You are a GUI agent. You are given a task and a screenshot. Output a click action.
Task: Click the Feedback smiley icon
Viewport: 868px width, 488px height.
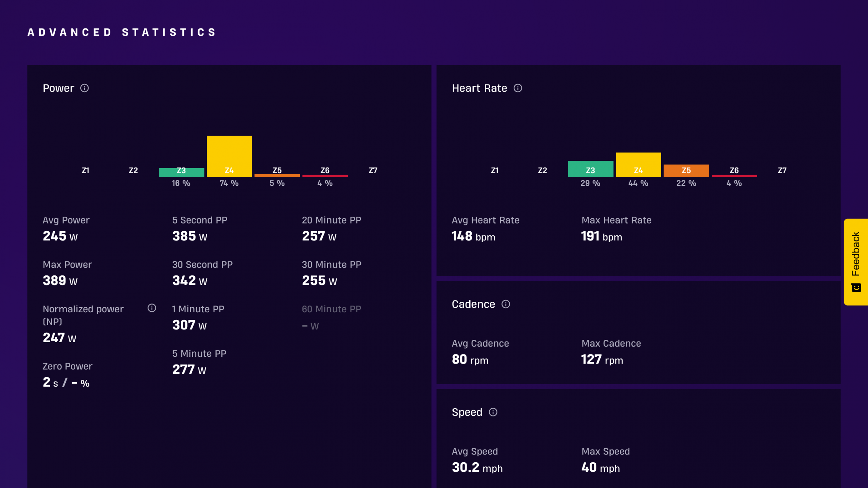856,288
